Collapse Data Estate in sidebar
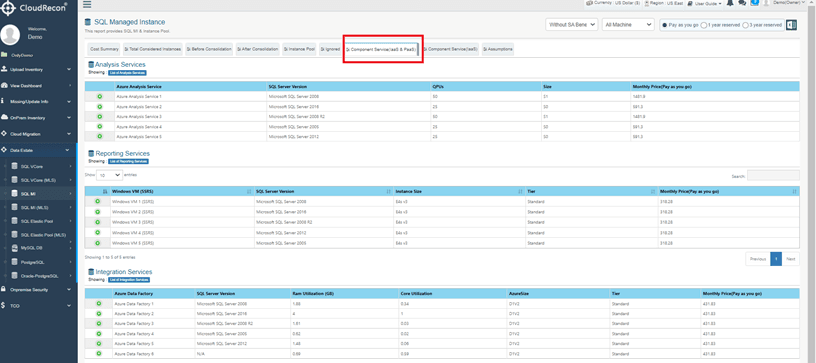 (38, 150)
